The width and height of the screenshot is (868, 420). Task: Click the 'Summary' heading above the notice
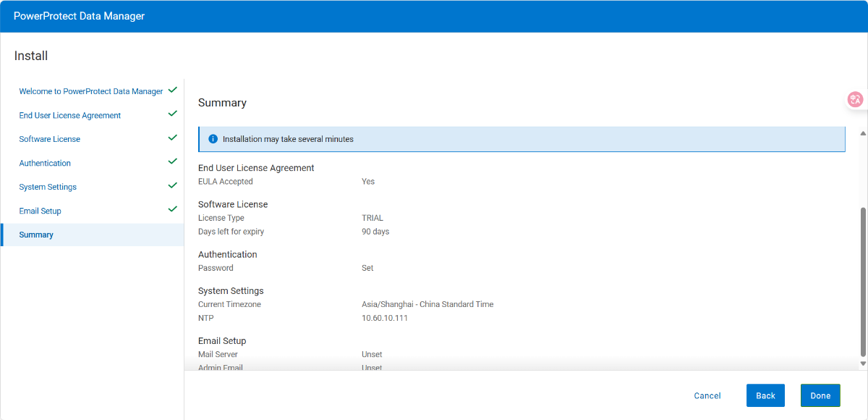click(222, 103)
